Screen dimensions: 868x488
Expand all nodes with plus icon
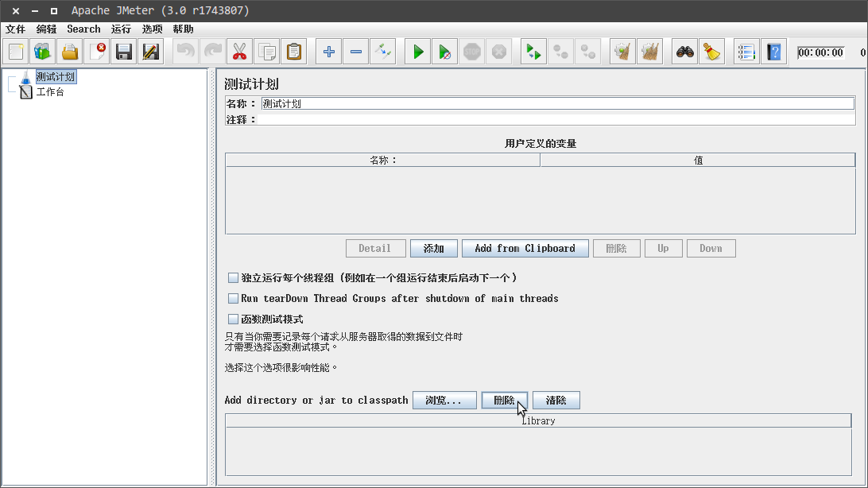pos(329,52)
